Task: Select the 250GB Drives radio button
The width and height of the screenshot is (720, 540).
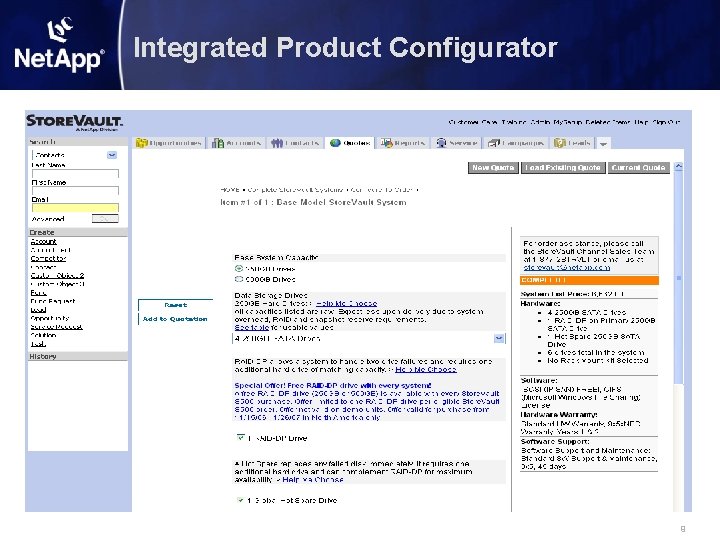Action: pyautogui.click(x=239, y=269)
